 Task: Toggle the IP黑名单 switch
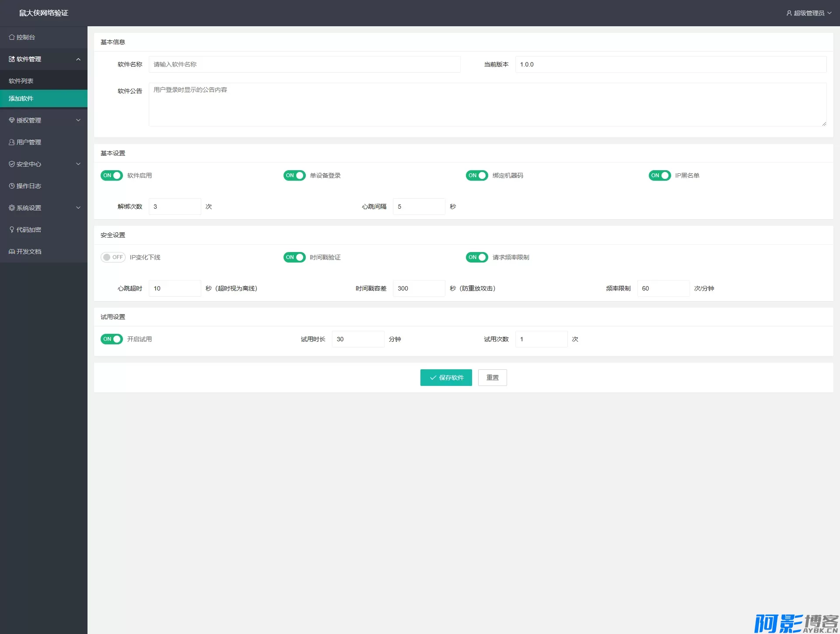[659, 175]
